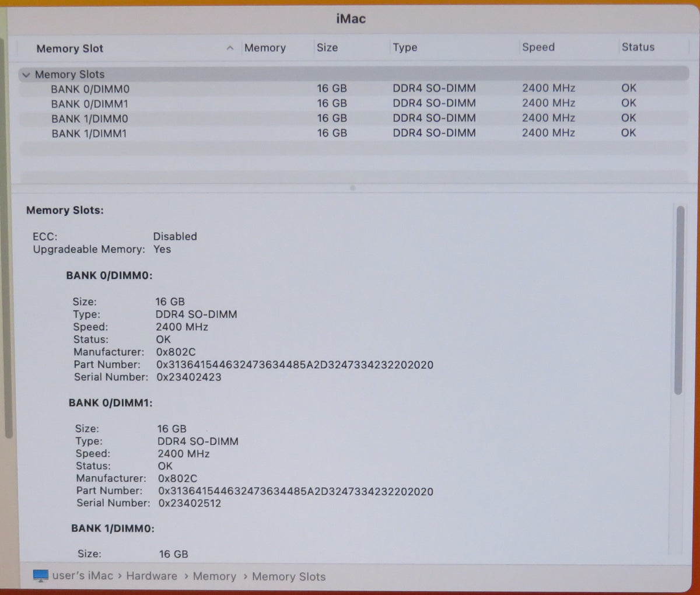Open Hardware in the path bar

152,576
